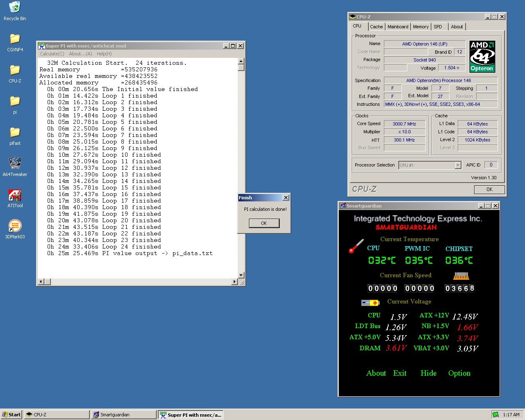Click the DRAM voltage reading 3.61V

[x=396, y=348]
